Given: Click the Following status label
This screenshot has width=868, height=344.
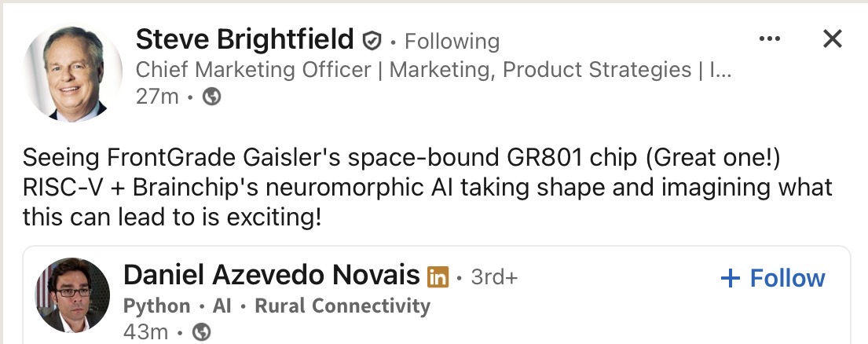Looking at the screenshot, I should [x=452, y=41].
